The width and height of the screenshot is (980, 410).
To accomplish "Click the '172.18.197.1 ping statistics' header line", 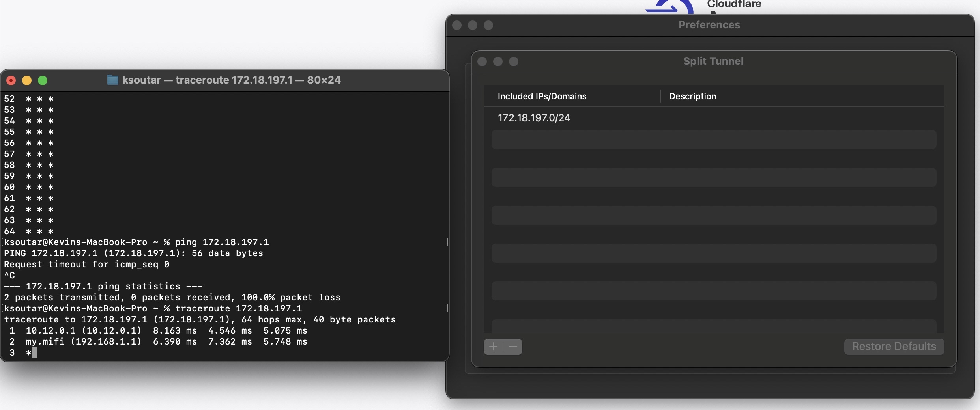I will coord(103,286).
